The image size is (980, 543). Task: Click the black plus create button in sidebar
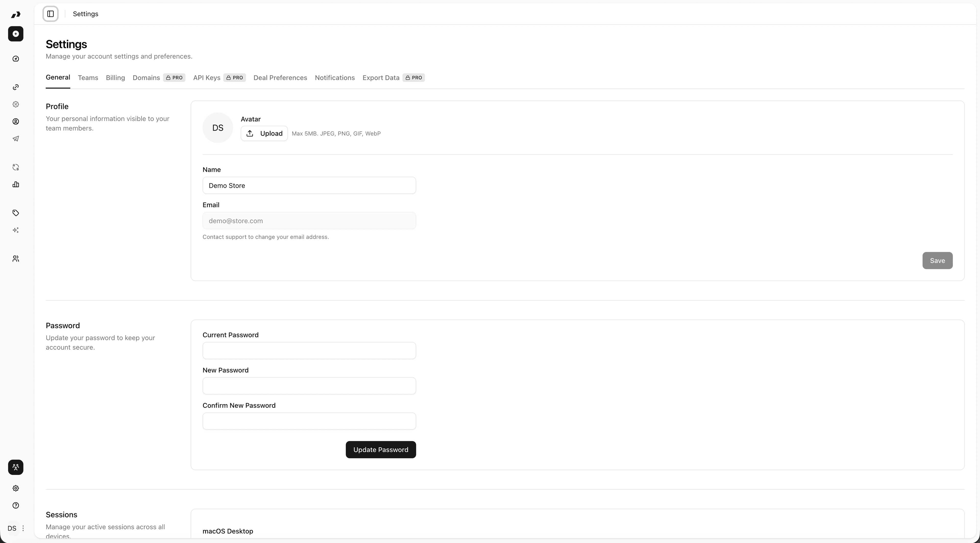16,34
